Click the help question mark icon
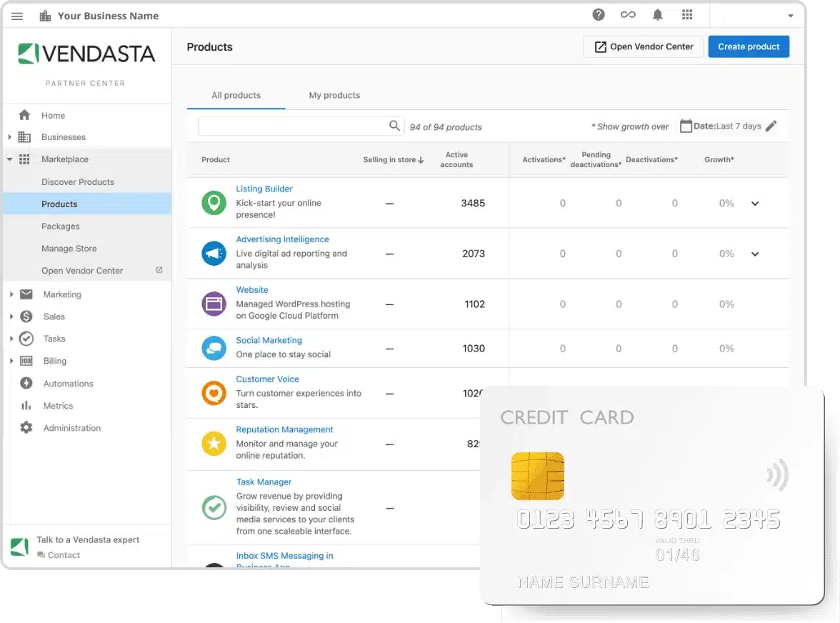This screenshot has height=623, width=840. coord(599,15)
